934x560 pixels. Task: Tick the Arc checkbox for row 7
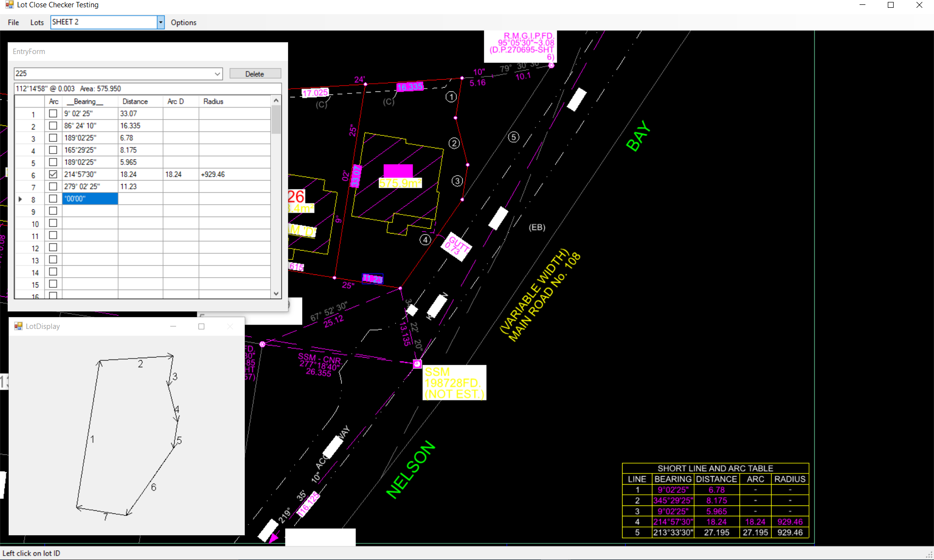click(53, 186)
